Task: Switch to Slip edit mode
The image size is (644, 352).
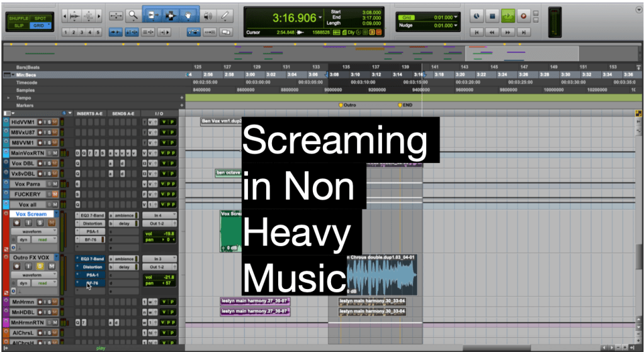Action: tap(18, 25)
